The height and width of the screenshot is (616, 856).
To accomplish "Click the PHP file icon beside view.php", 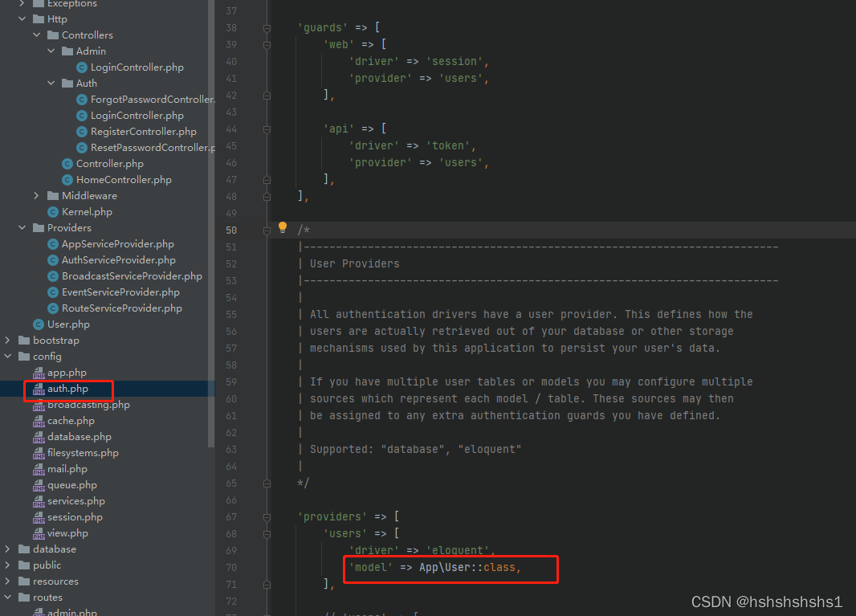I will 39,533.
